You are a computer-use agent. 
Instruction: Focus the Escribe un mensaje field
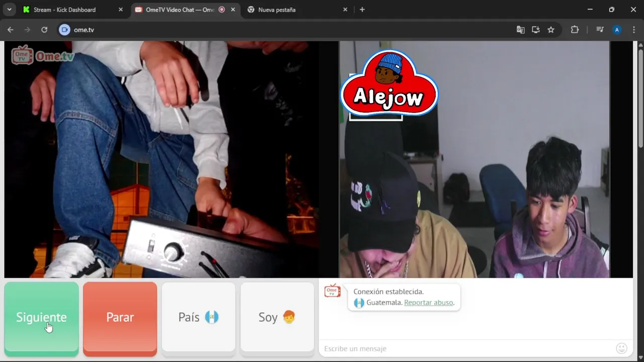pos(468,348)
